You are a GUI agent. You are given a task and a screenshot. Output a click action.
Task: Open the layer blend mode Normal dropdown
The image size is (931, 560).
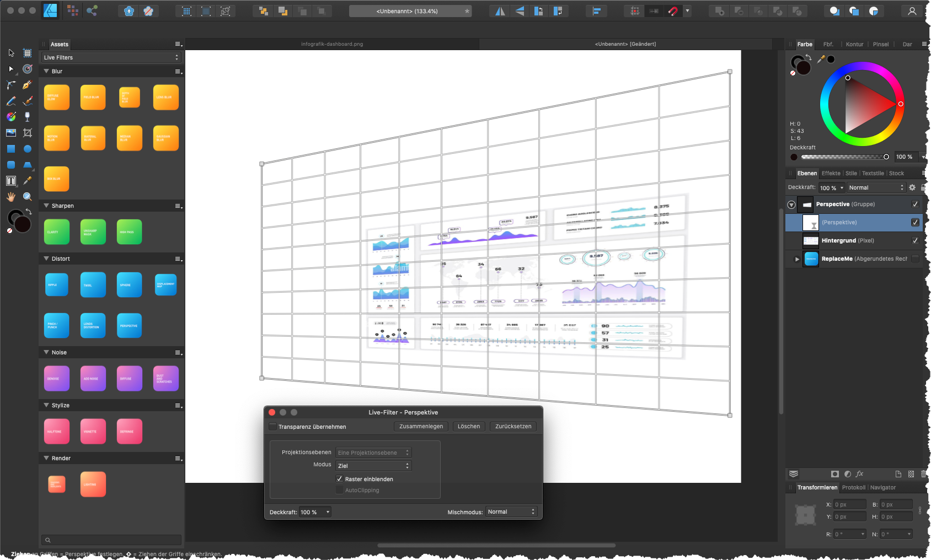coord(876,187)
